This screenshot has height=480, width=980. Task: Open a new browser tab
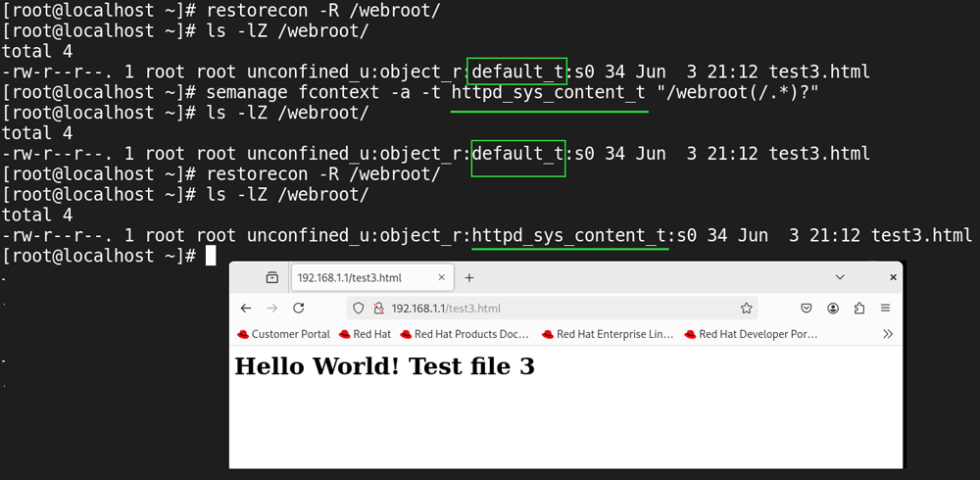[469, 277]
